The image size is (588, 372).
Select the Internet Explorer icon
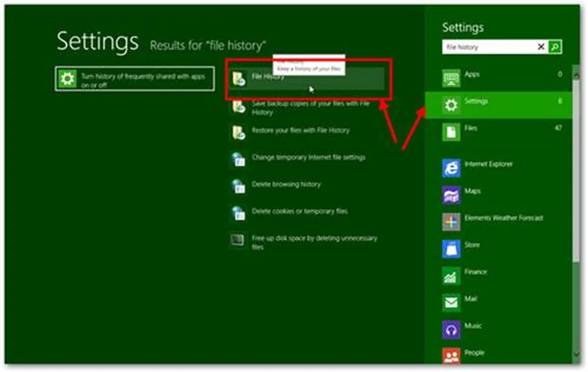(451, 168)
